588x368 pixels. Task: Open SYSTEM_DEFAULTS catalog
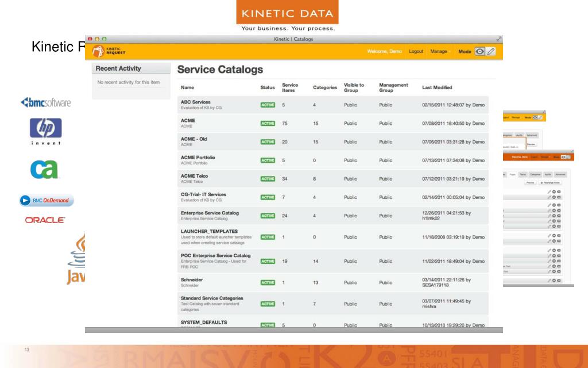(x=204, y=323)
